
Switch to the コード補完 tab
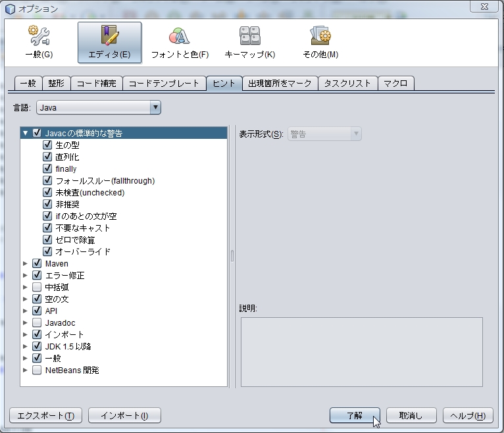pos(96,84)
